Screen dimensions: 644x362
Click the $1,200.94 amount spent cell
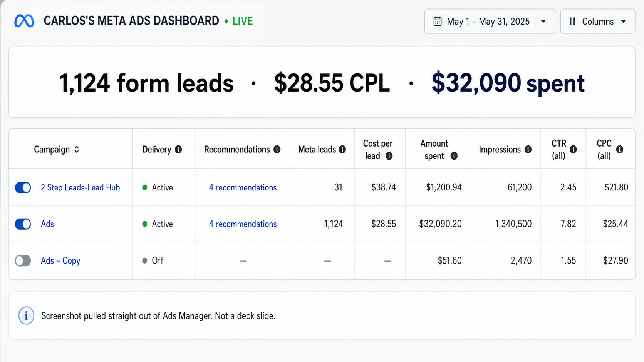coord(444,187)
